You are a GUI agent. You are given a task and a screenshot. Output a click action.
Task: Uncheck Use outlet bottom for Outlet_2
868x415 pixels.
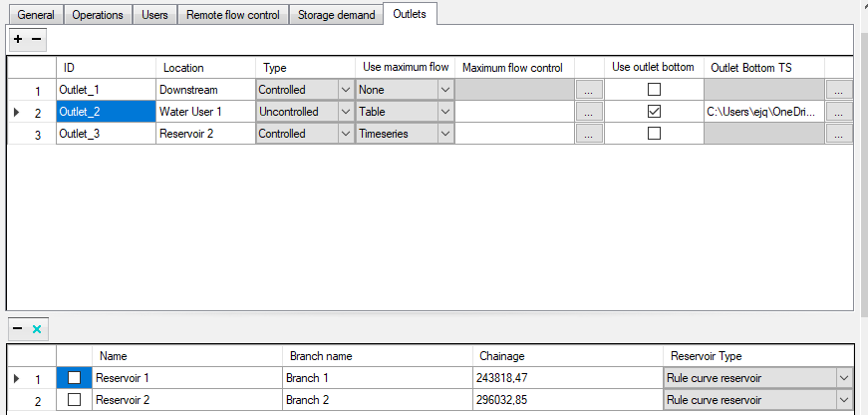[x=655, y=112]
